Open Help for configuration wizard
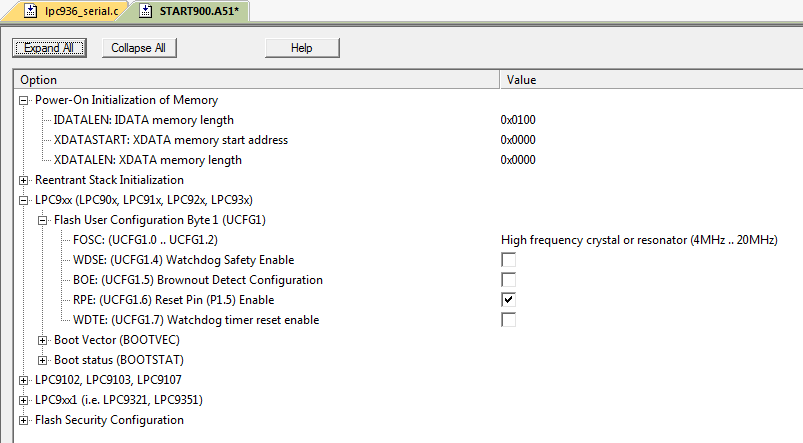803x443 pixels. pos(302,48)
